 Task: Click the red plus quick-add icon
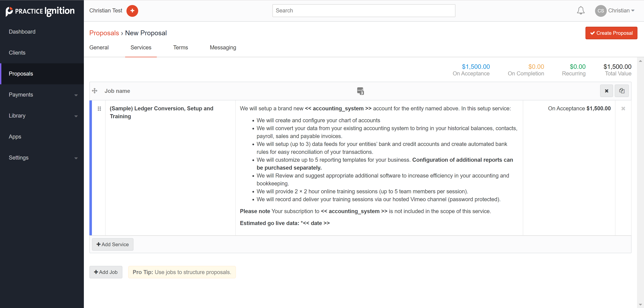(132, 11)
